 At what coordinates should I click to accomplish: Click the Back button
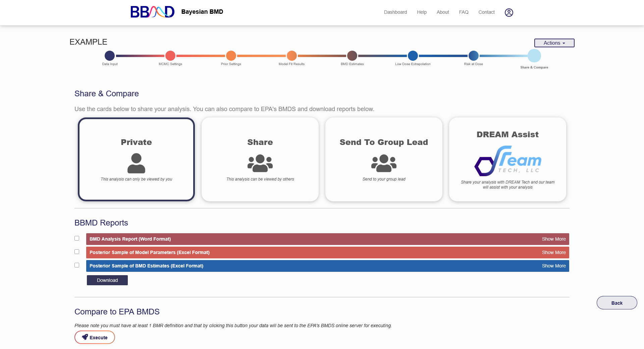click(616, 303)
